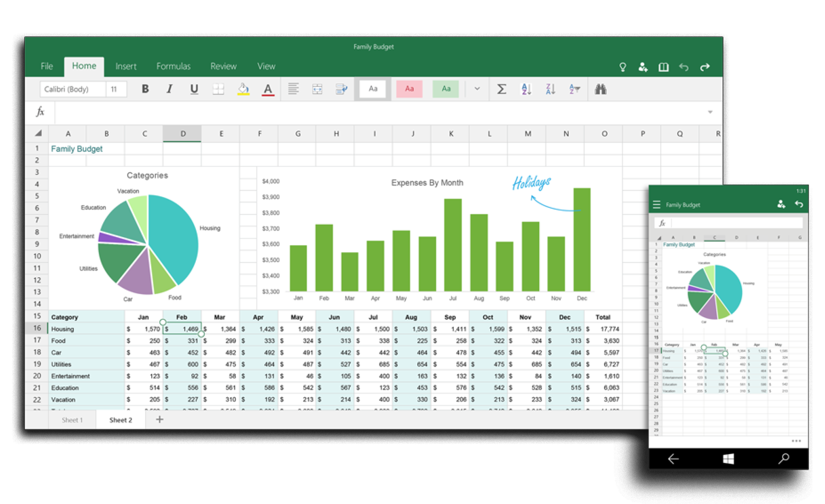The image size is (825, 504).
Task: Open the Tell Me lightbulb icon
Action: tap(623, 67)
